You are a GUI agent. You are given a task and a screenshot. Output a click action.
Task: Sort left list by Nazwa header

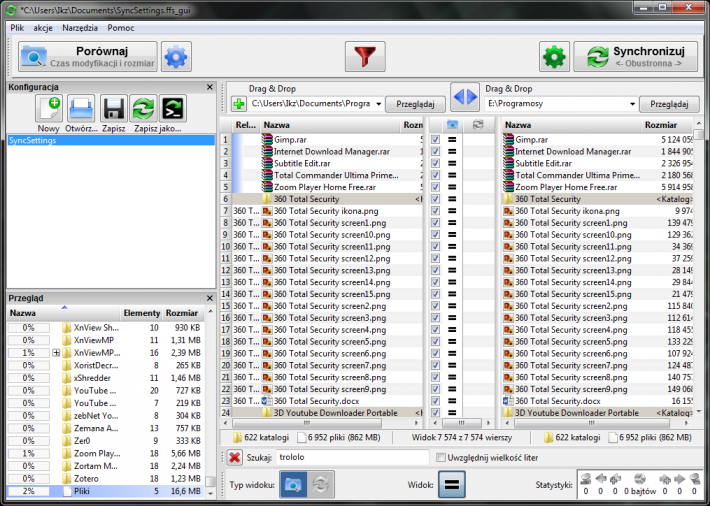coord(331,125)
